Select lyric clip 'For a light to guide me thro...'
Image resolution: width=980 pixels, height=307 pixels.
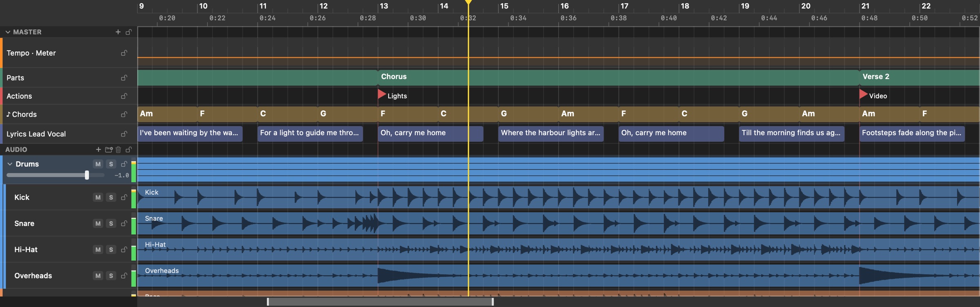click(x=310, y=133)
